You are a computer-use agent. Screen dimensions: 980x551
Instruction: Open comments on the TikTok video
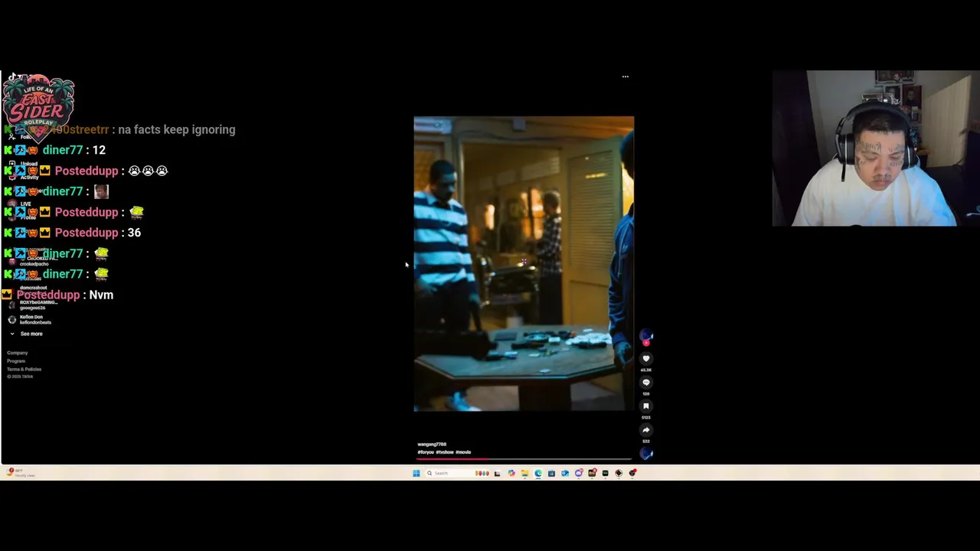646,382
